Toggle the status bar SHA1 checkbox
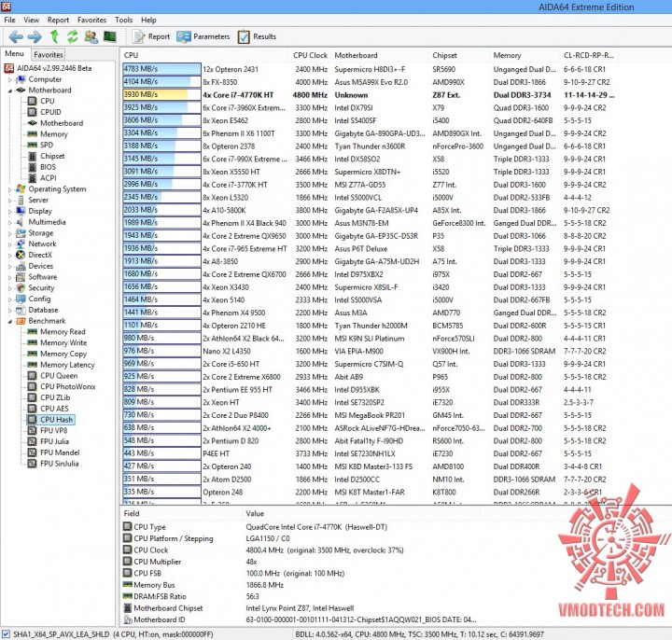672x640 pixels. pos(6,634)
